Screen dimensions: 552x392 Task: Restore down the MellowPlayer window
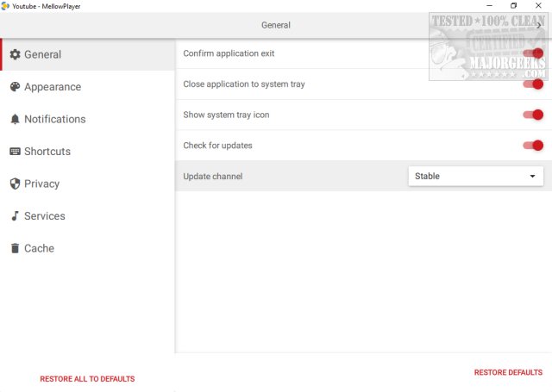(514, 6)
